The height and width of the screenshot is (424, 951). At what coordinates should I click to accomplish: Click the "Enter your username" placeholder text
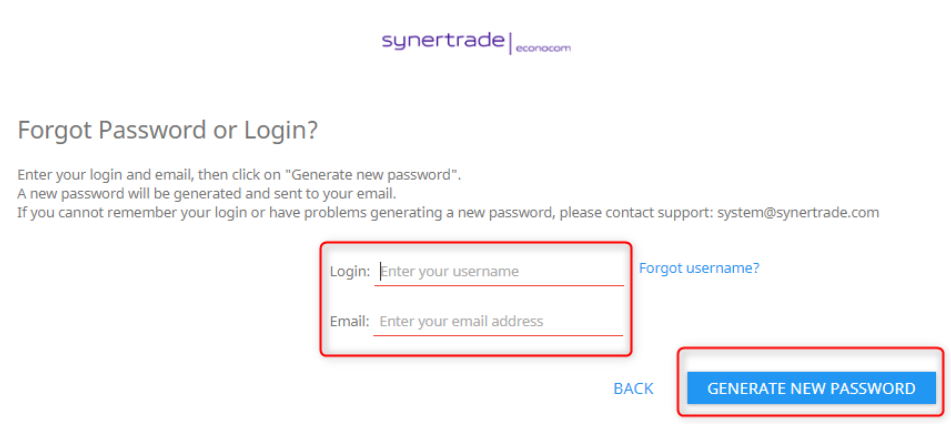449,271
